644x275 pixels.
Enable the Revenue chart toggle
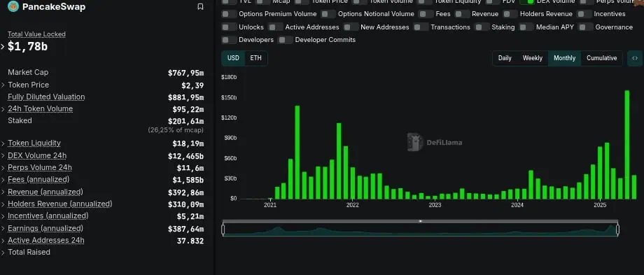(x=463, y=14)
